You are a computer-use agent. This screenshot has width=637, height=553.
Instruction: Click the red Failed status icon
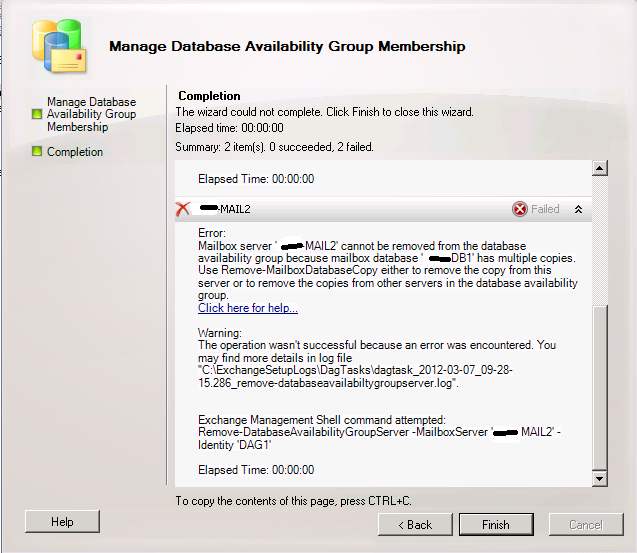pyautogui.click(x=520, y=209)
